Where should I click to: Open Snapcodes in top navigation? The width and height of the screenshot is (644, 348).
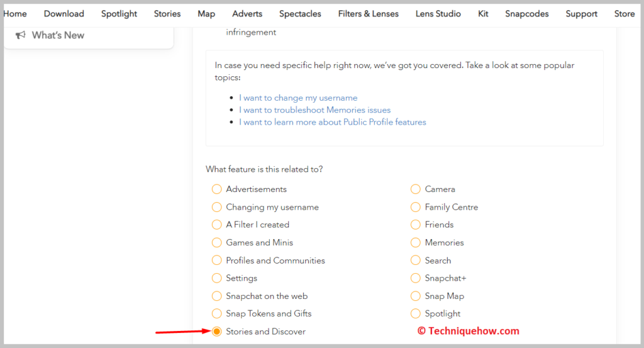[x=527, y=14]
